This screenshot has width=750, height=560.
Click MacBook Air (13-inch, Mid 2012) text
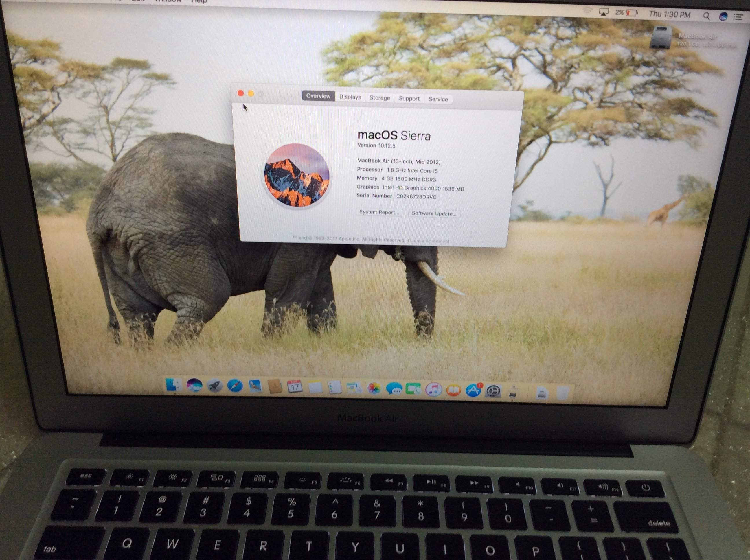399,161
